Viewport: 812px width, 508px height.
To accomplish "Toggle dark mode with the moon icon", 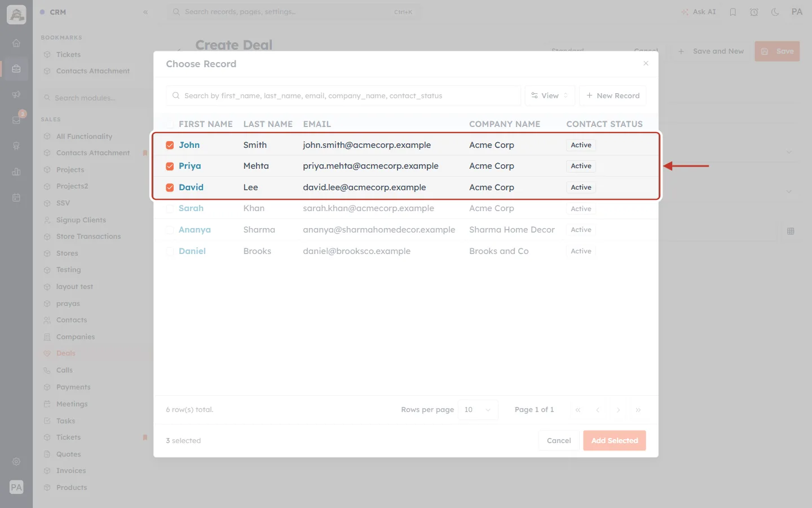I will (x=775, y=12).
